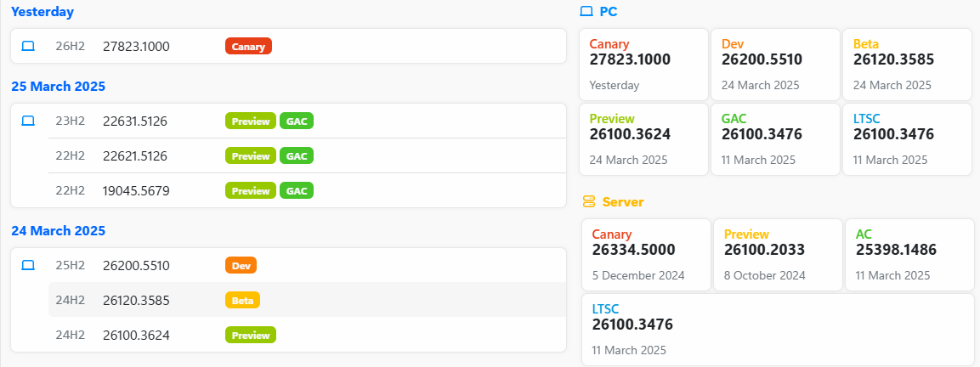Open the Server Canary card 26334.5000
Viewport: 980px width, 367px height.
[646, 255]
